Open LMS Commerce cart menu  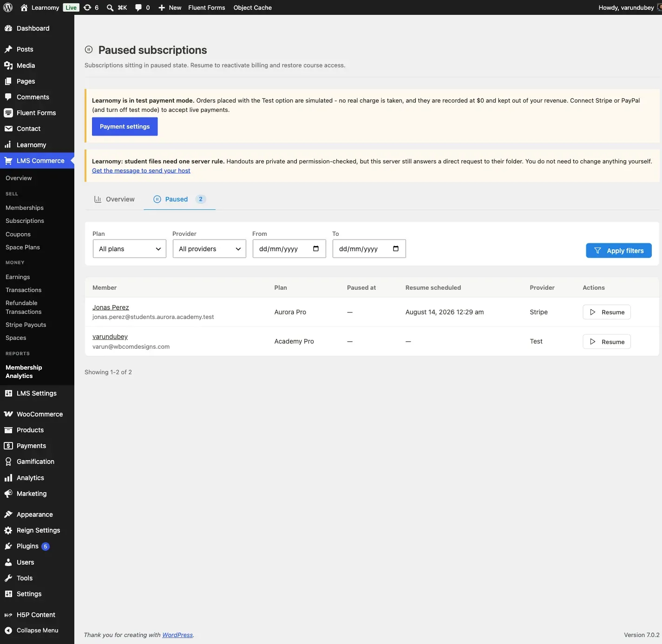(x=37, y=161)
